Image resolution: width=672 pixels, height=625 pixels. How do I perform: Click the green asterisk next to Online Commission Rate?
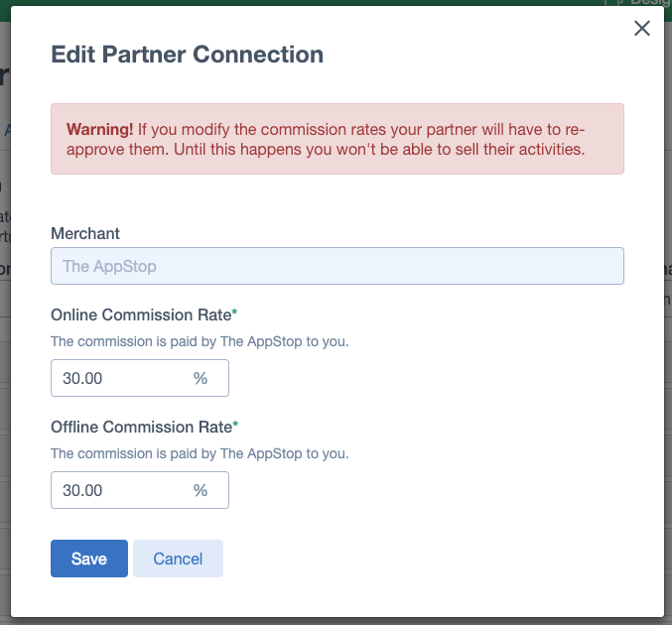[x=234, y=312]
